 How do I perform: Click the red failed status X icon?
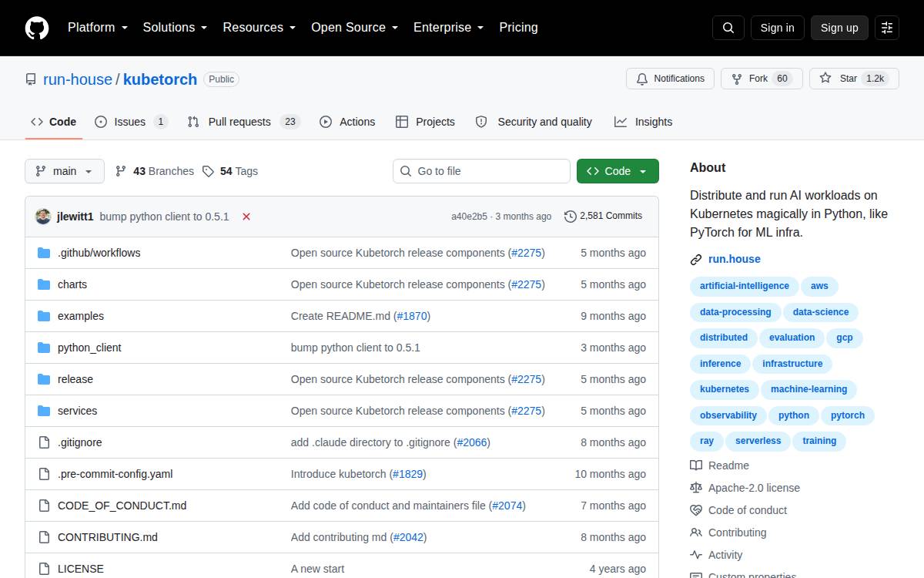click(x=246, y=217)
